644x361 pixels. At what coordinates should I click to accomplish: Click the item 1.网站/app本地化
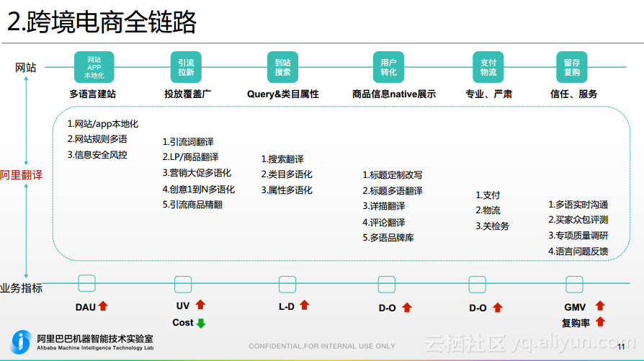[103, 124]
